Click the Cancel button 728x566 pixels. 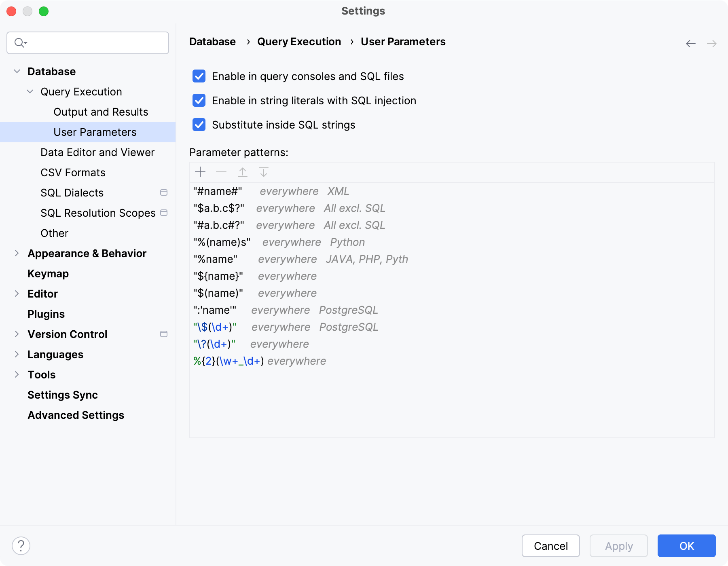[x=550, y=546]
